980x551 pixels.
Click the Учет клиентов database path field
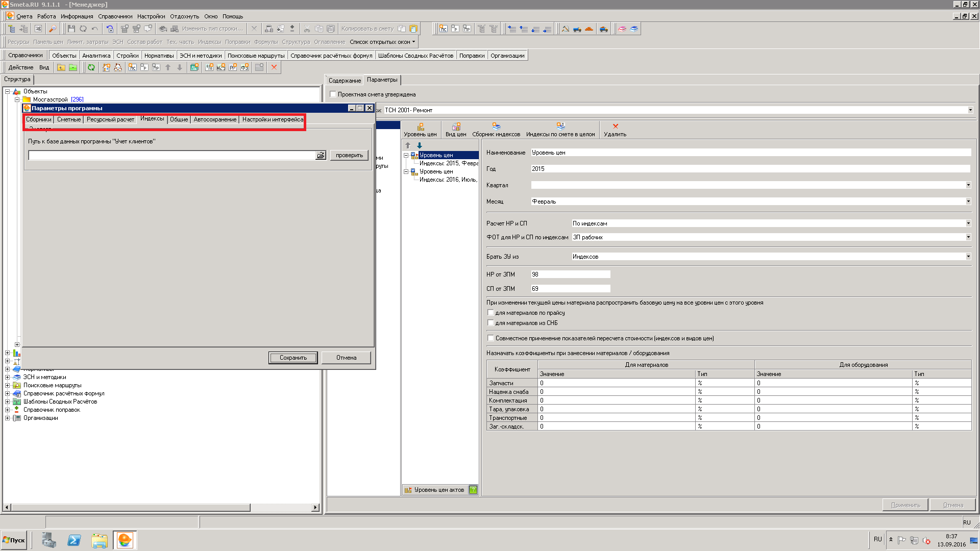click(172, 155)
